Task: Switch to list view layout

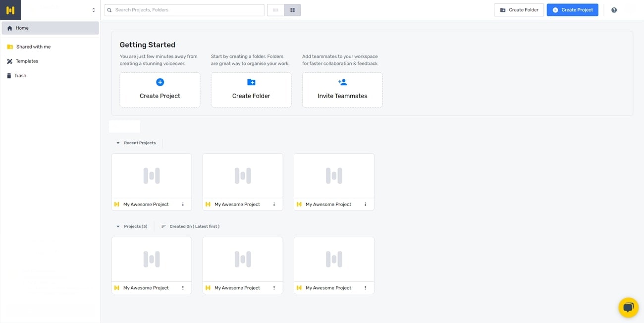Action: [275, 10]
